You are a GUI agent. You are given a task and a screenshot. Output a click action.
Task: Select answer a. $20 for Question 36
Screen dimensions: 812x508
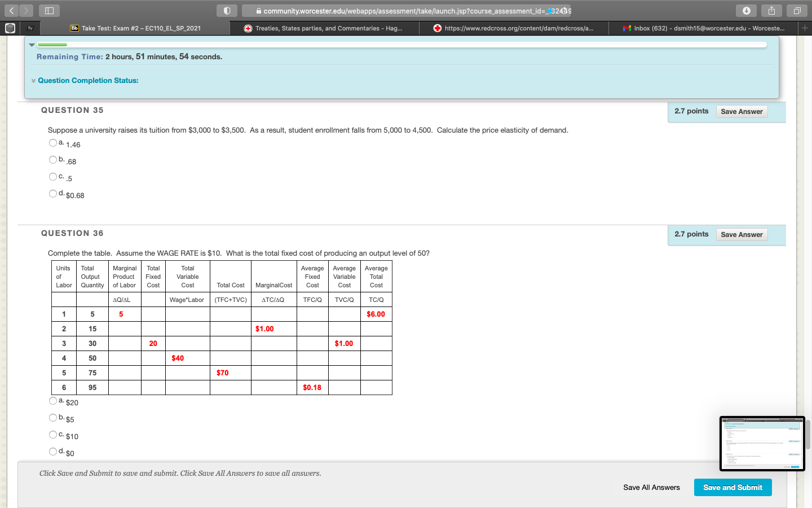(x=53, y=401)
